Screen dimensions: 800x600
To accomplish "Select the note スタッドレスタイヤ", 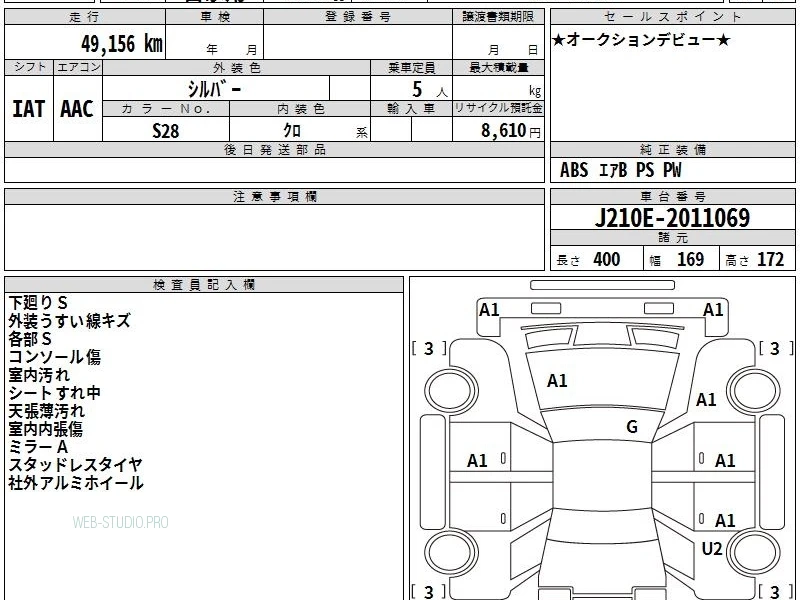I will 76,465.
